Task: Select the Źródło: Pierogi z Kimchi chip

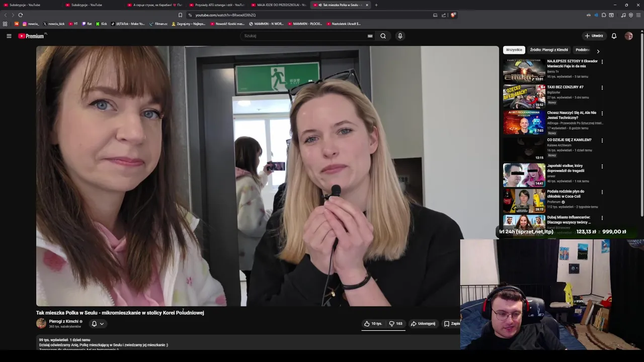Action: (549, 50)
